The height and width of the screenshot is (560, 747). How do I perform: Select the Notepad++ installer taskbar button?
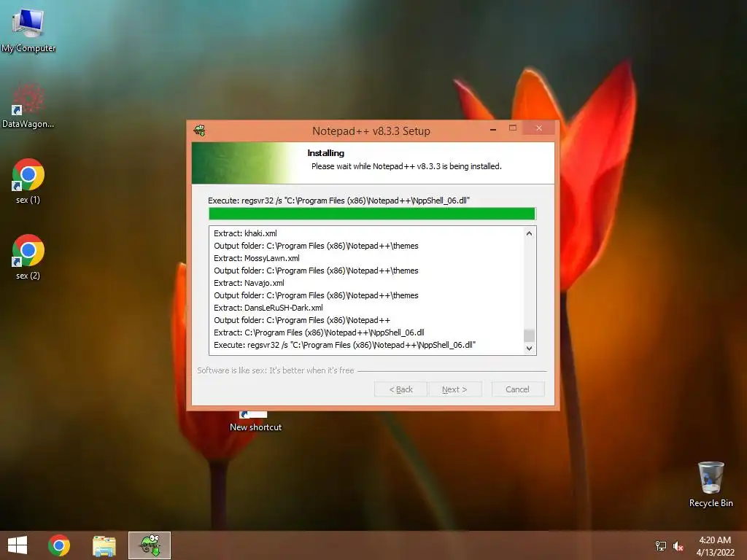click(x=150, y=545)
